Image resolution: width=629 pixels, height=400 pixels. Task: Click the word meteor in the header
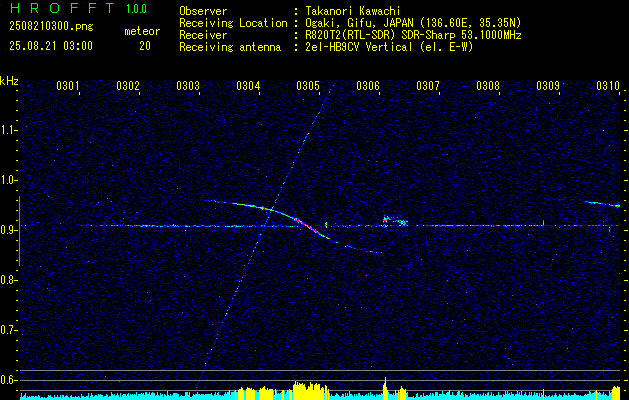tap(142, 31)
